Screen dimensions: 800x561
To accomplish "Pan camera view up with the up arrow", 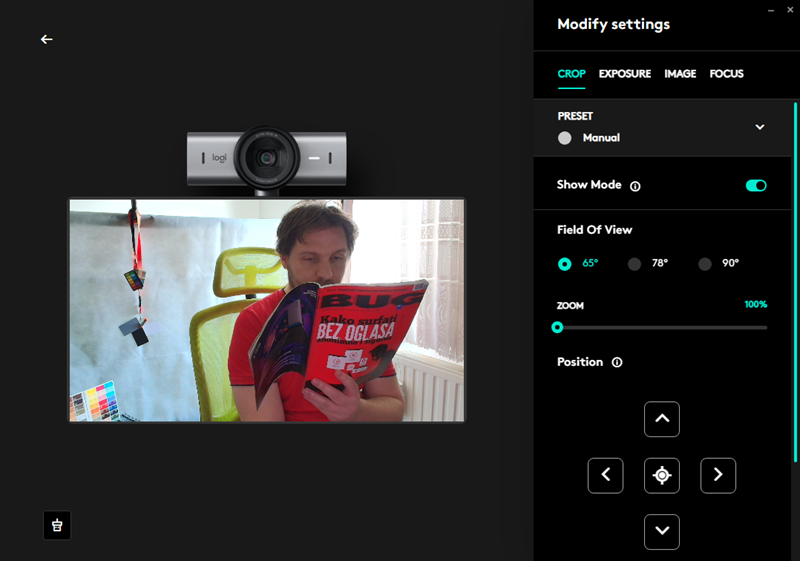I will point(662,419).
